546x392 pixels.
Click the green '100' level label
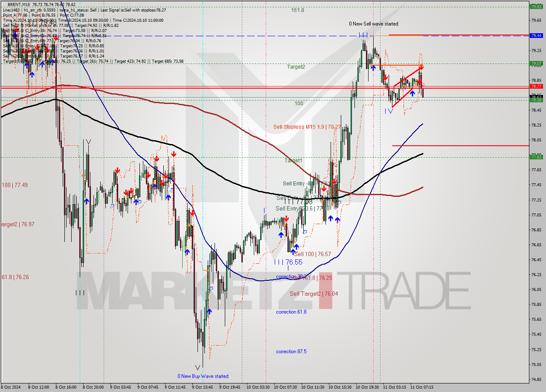[299, 104]
